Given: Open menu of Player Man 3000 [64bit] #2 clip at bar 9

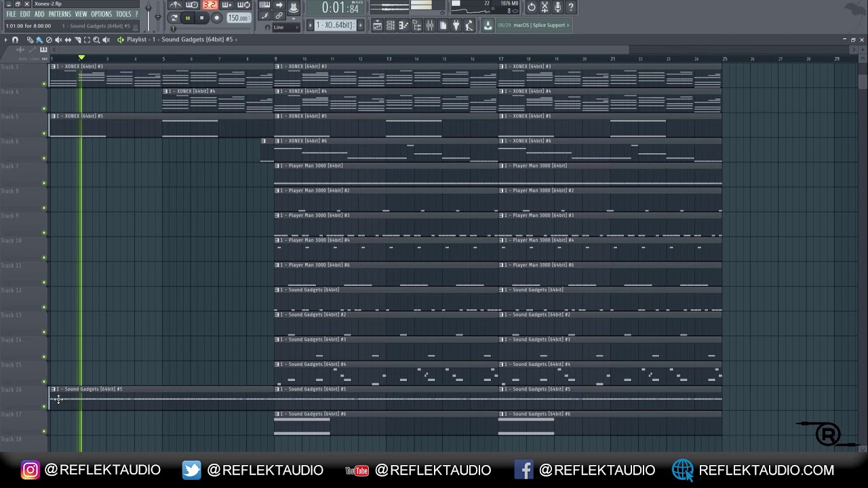Looking at the screenshot, I should coord(277,190).
